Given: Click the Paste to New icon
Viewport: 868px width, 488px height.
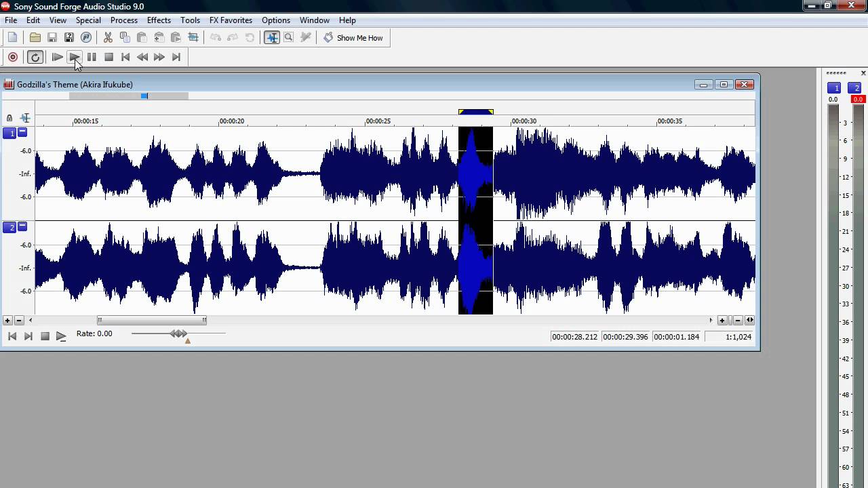Looking at the screenshot, I should [176, 38].
